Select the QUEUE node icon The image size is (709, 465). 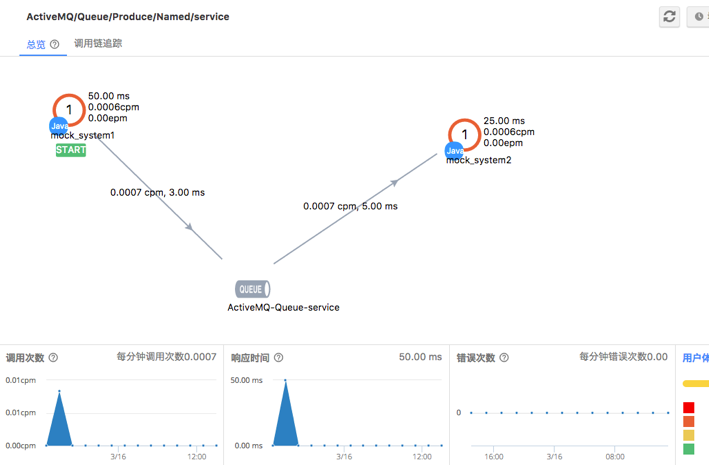(253, 289)
